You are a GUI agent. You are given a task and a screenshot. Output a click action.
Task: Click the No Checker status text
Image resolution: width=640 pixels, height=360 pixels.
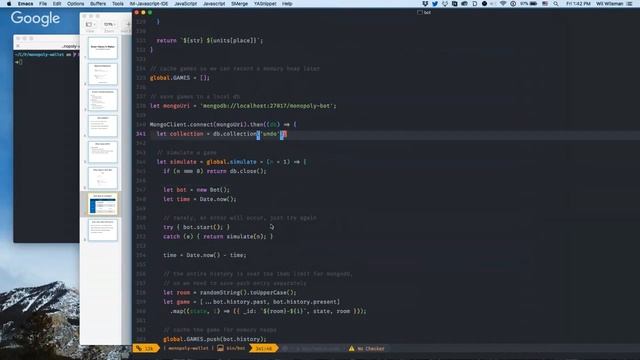(371, 349)
